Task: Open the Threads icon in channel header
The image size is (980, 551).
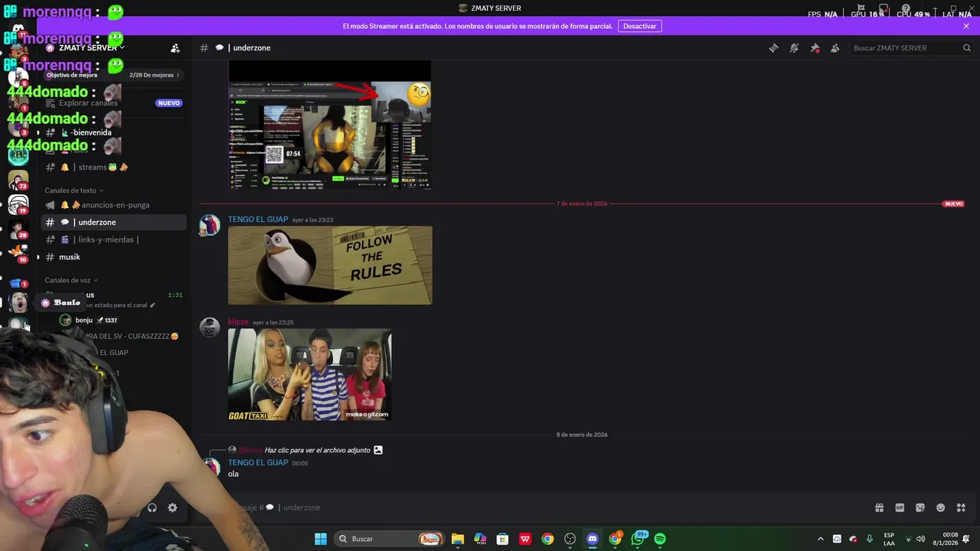Action: click(x=773, y=47)
